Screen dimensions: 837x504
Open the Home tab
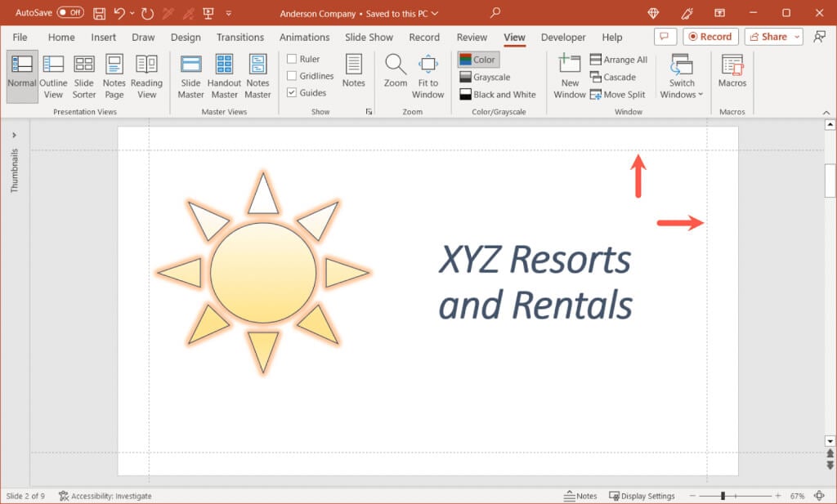coord(61,38)
